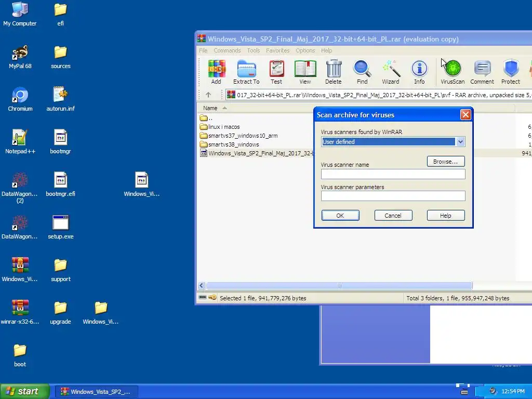Open the Comment tool
Image resolution: width=532 pixels, height=399 pixels.
(482, 72)
